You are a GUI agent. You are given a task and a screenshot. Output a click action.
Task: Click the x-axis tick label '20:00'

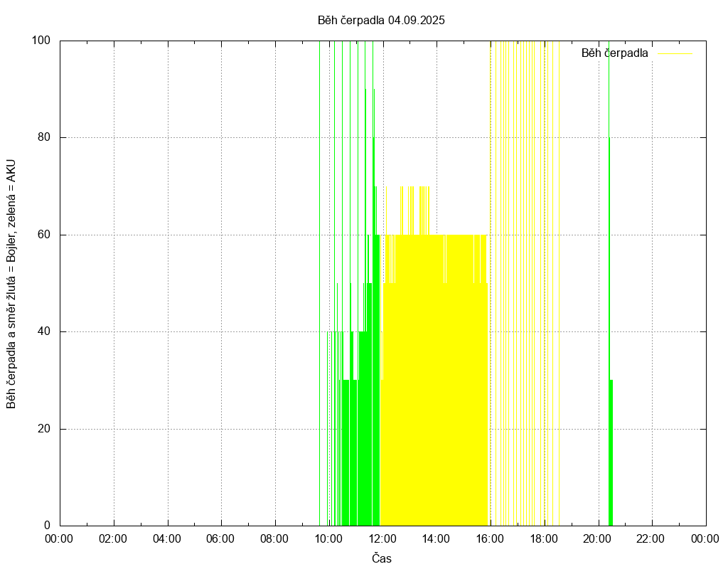[597, 539]
